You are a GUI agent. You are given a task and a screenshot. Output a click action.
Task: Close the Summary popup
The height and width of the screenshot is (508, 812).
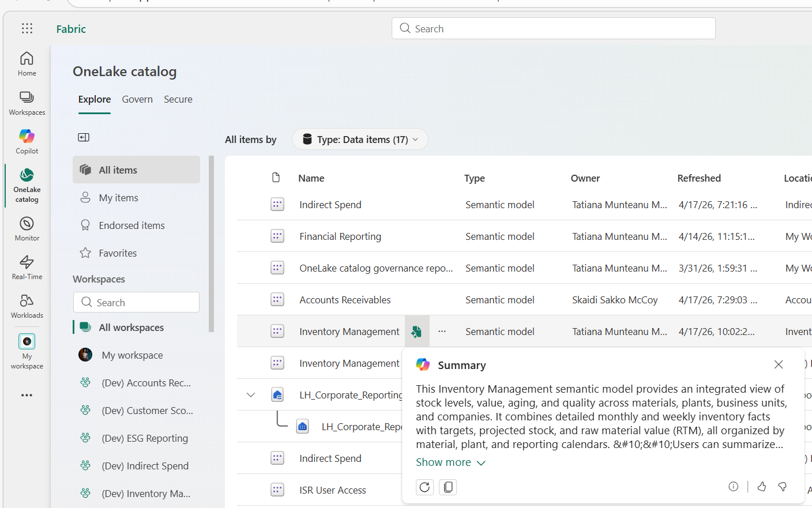click(779, 364)
